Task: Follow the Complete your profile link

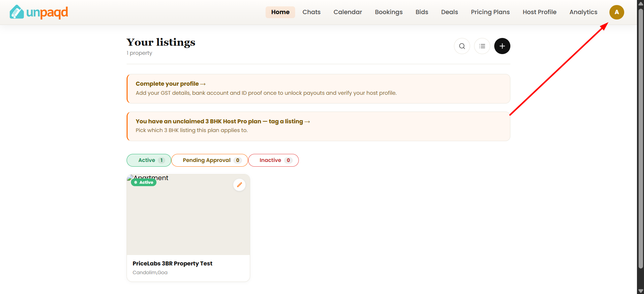Action: (x=171, y=84)
